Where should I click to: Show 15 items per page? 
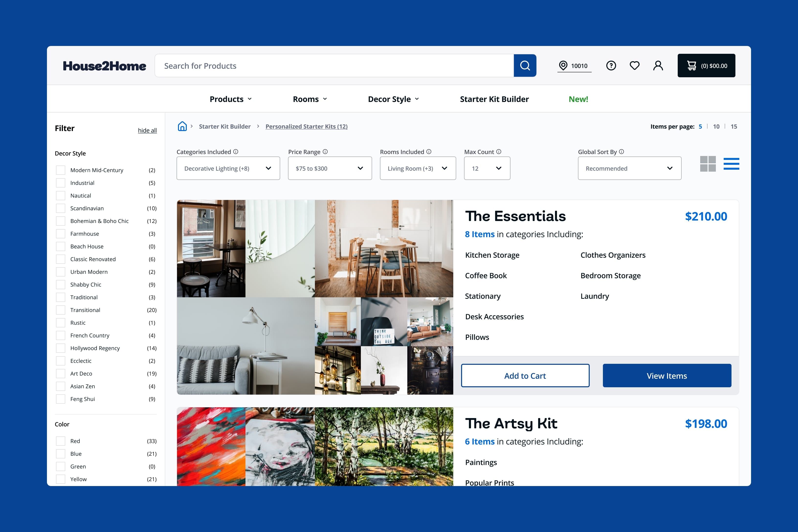coord(734,127)
